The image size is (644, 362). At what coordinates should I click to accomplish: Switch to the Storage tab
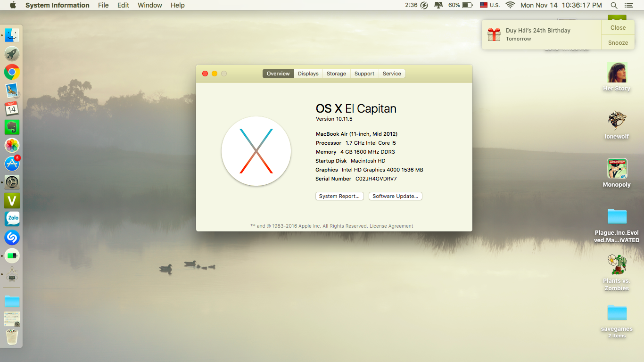coord(336,74)
